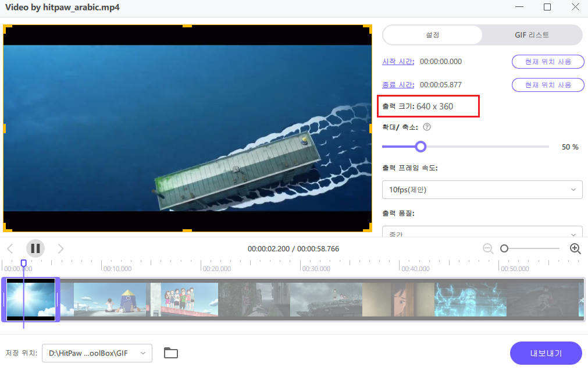Click the selection's left trim handle
The width and height of the screenshot is (588, 370).
click(3, 300)
